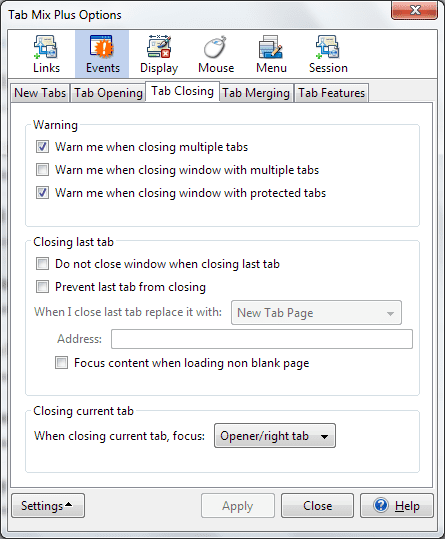Go to the Tab Features tab
Image resolution: width=446 pixels, height=539 pixels.
[x=331, y=93]
